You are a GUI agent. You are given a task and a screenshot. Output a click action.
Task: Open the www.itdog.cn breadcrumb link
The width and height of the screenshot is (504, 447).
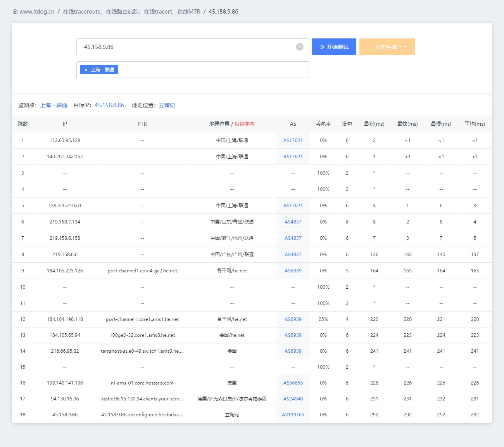click(37, 12)
